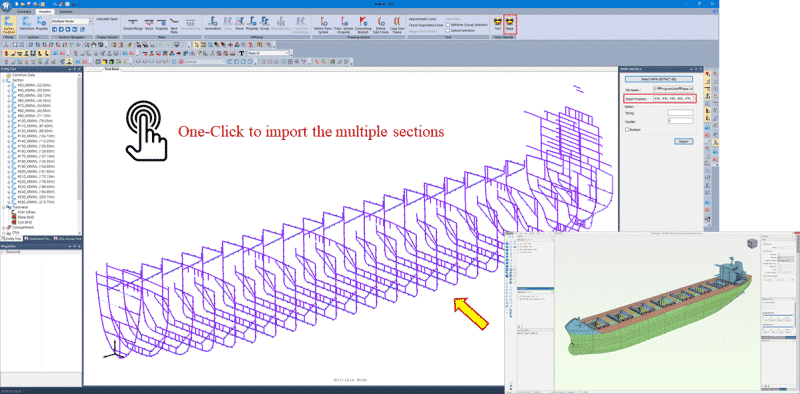800x394 pixels.
Task: Click the Select NAPA DB File button
Action: pyautogui.click(x=659, y=80)
